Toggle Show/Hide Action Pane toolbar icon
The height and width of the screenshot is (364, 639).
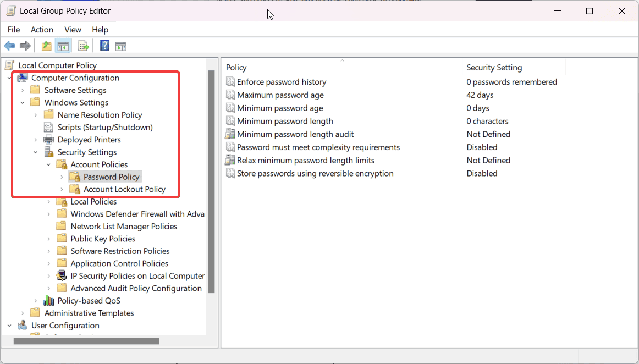121,46
